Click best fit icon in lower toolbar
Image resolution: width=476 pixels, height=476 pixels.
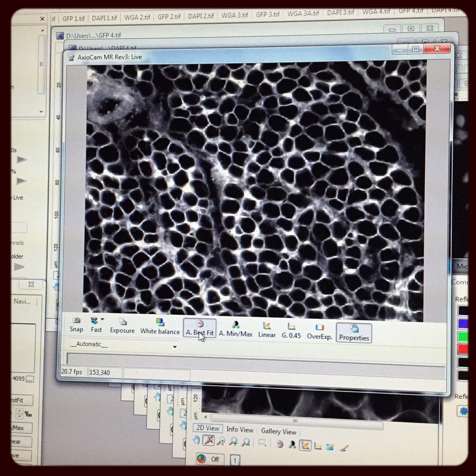pos(279,444)
